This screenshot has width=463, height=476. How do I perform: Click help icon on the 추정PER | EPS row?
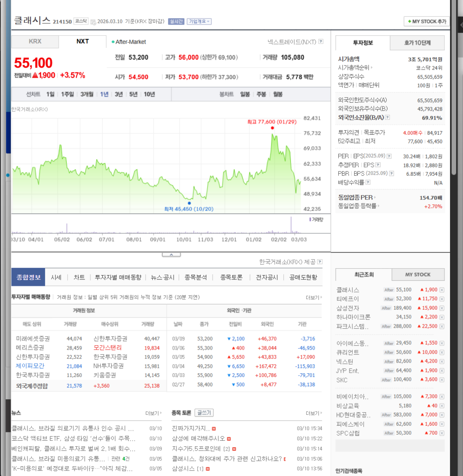pyautogui.click(x=378, y=165)
